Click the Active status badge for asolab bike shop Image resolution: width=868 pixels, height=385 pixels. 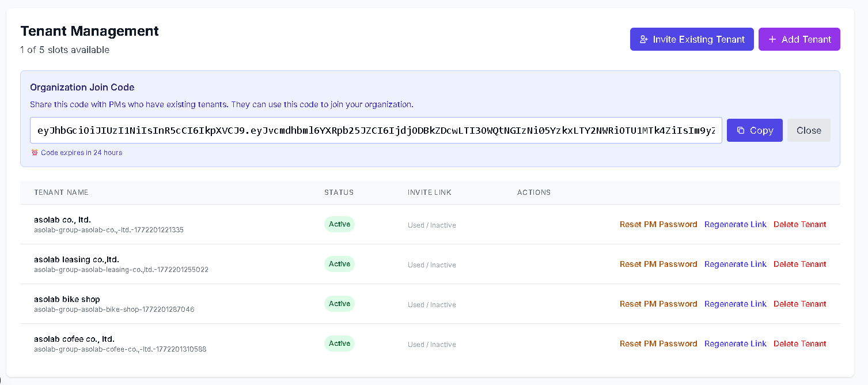click(x=339, y=304)
